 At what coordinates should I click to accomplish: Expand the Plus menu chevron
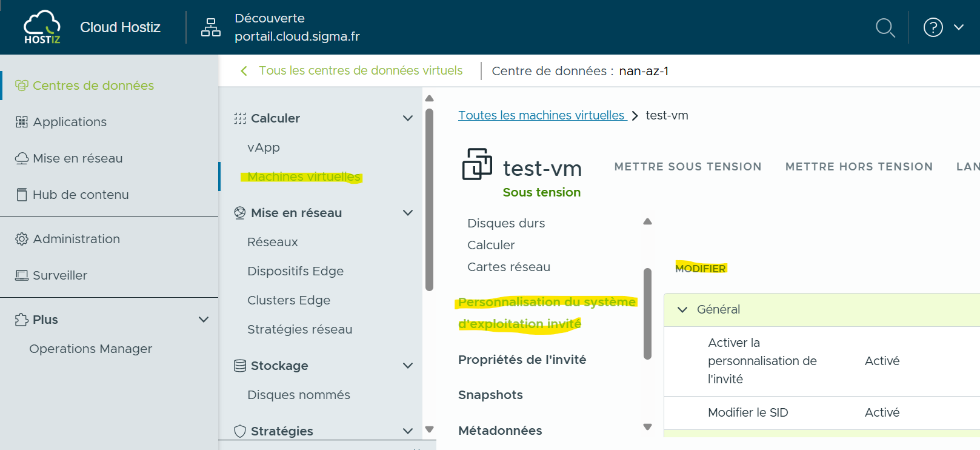pyautogui.click(x=204, y=320)
